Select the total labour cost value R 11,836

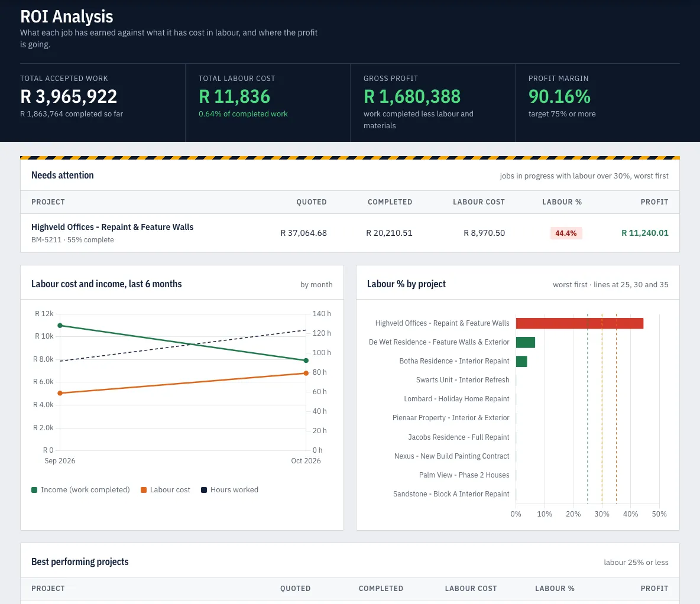pyautogui.click(x=234, y=96)
